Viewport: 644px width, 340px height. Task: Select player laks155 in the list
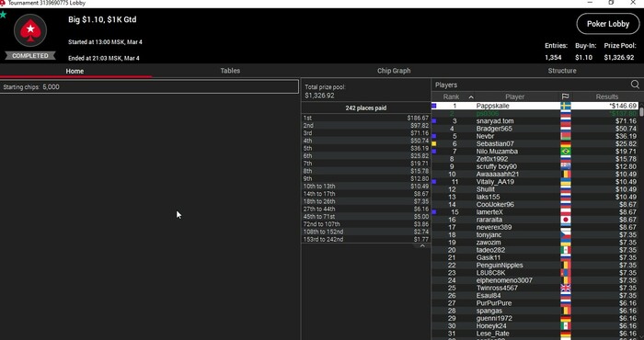click(x=535, y=197)
